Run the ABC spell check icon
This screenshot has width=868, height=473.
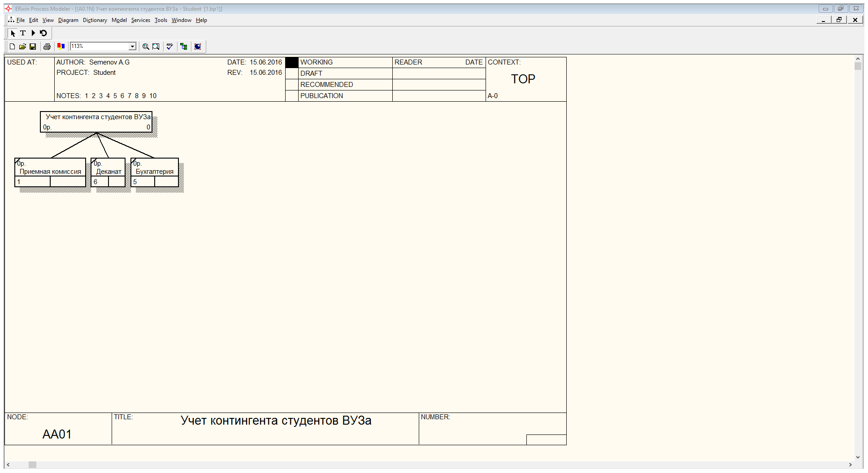tap(169, 47)
